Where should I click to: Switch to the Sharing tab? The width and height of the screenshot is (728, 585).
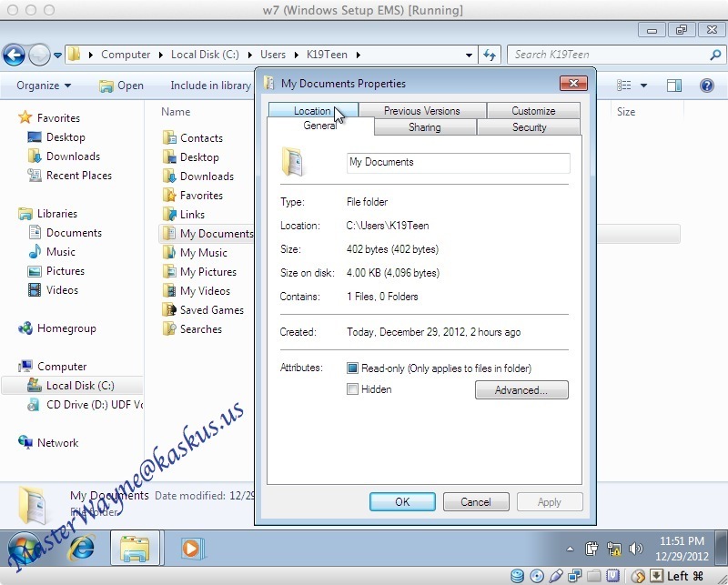pyautogui.click(x=424, y=127)
